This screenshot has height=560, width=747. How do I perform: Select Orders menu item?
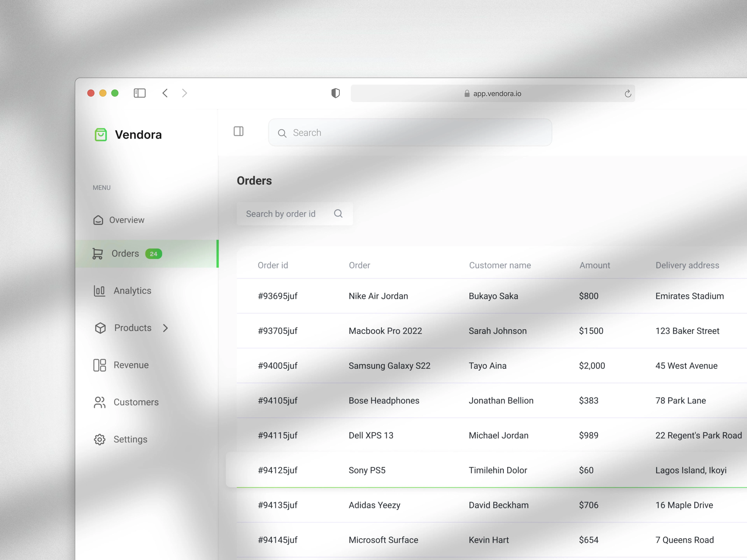pos(125,254)
